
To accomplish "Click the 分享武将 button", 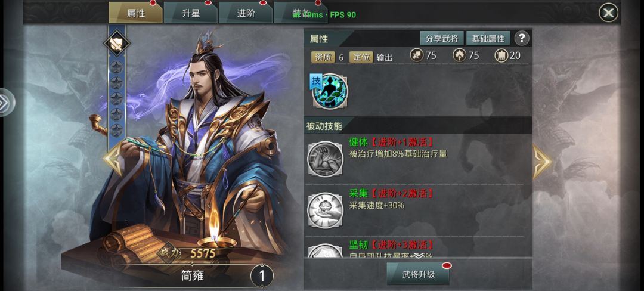I will point(442,39).
